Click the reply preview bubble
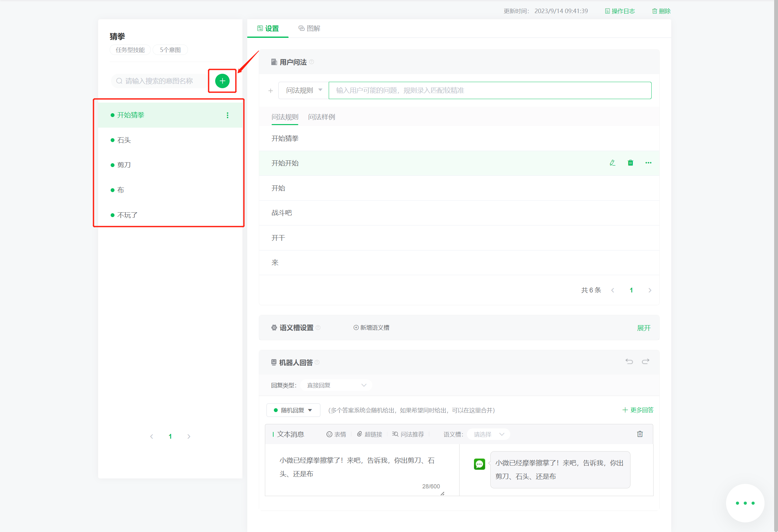This screenshot has width=778, height=532. [x=560, y=470]
